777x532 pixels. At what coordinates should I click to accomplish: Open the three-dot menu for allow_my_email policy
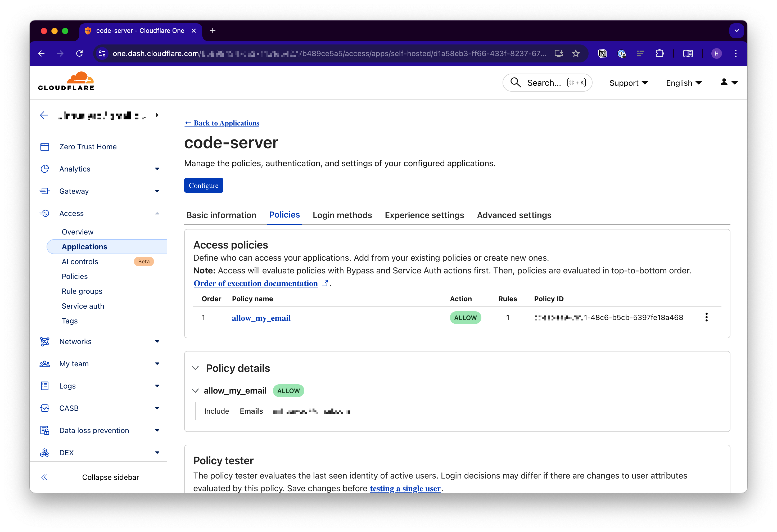pyautogui.click(x=706, y=317)
